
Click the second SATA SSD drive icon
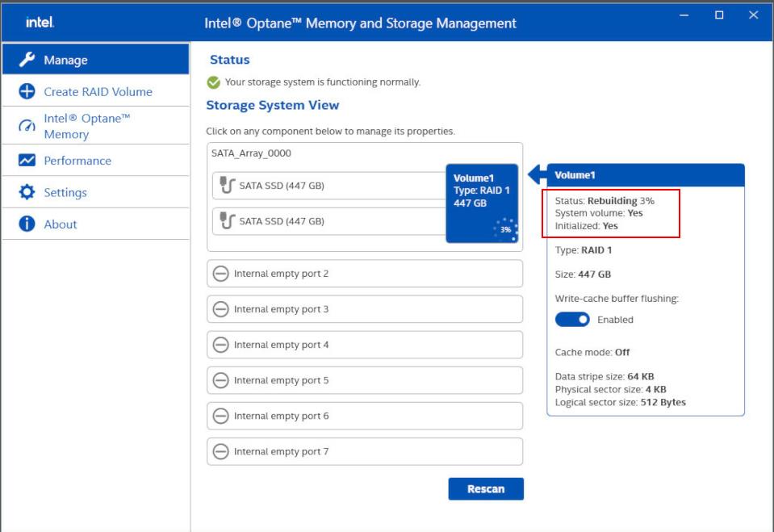(227, 221)
